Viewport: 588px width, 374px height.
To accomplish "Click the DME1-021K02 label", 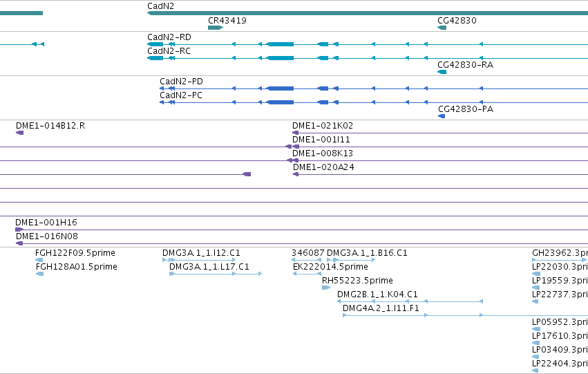I will 323,126.
